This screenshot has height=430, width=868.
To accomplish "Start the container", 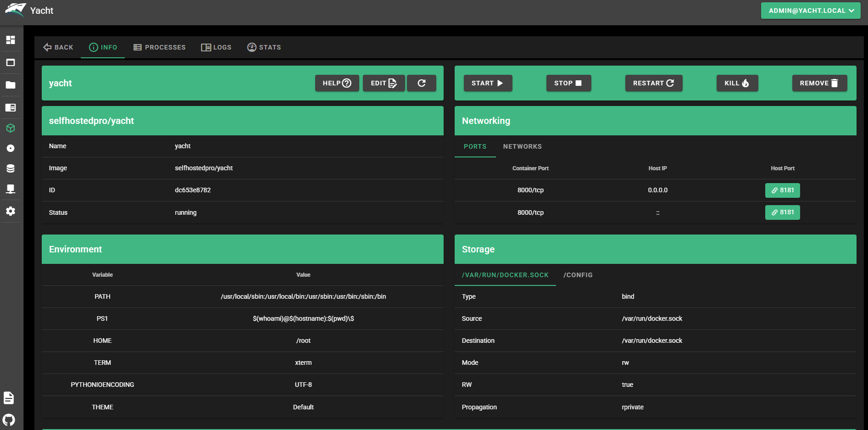I will [488, 83].
